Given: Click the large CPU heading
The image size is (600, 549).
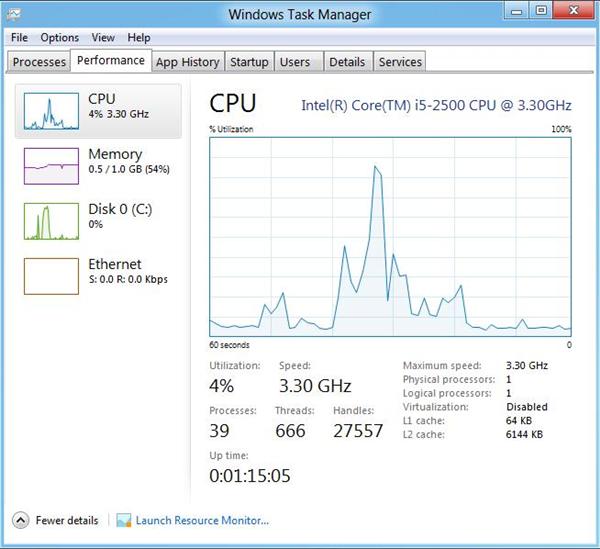Looking at the screenshot, I should 233,103.
